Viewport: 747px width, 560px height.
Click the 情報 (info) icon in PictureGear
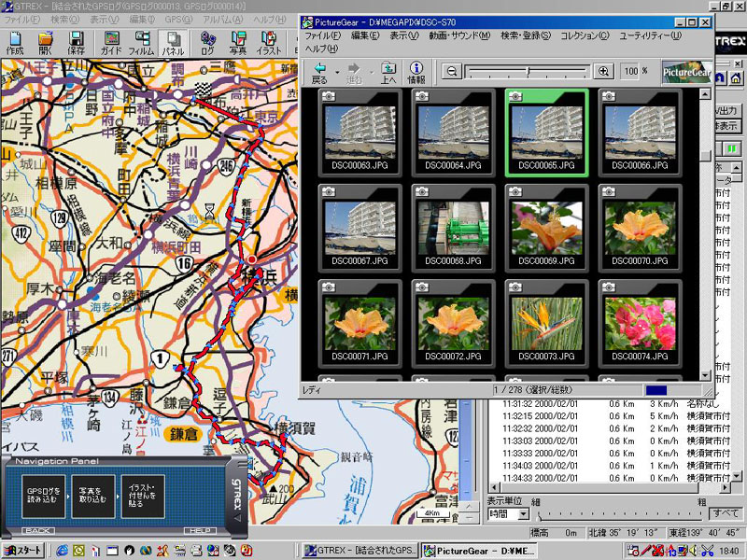click(x=416, y=72)
